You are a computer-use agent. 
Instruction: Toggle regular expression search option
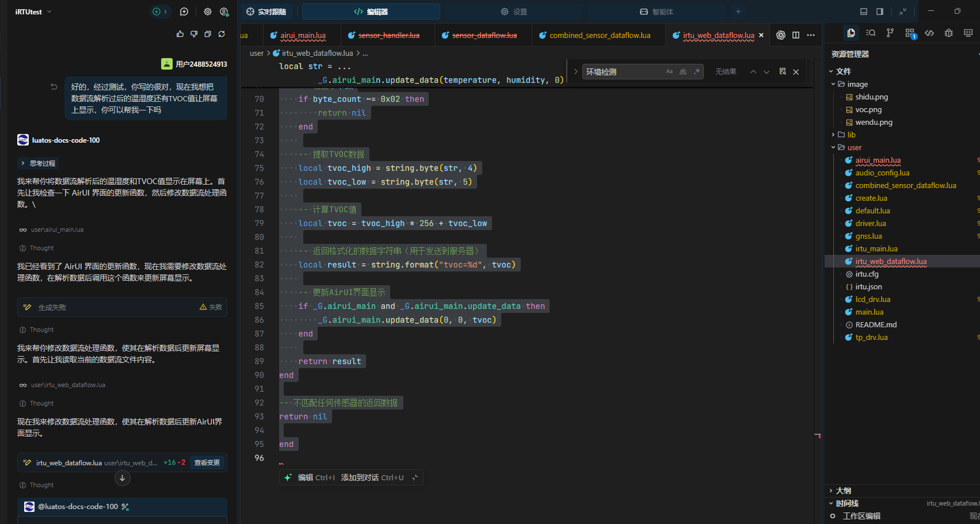(697, 72)
